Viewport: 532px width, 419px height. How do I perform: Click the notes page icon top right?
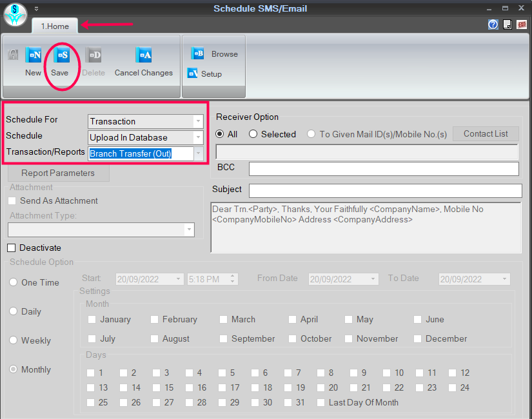[507, 24]
